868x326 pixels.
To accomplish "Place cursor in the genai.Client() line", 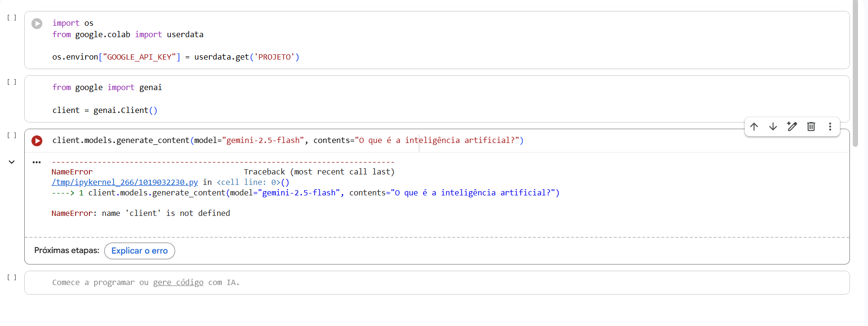I will [x=105, y=111].
